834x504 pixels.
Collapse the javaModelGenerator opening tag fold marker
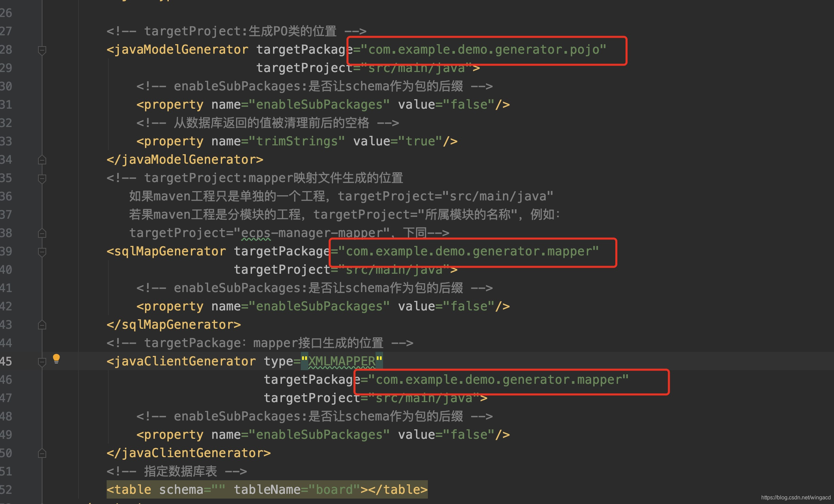tap(42, 50)
